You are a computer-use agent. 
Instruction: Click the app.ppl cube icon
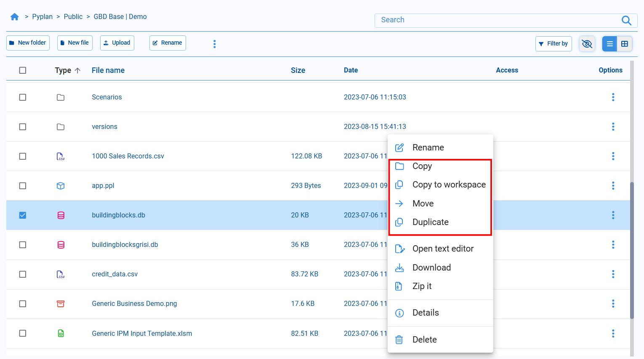(61, 186)
